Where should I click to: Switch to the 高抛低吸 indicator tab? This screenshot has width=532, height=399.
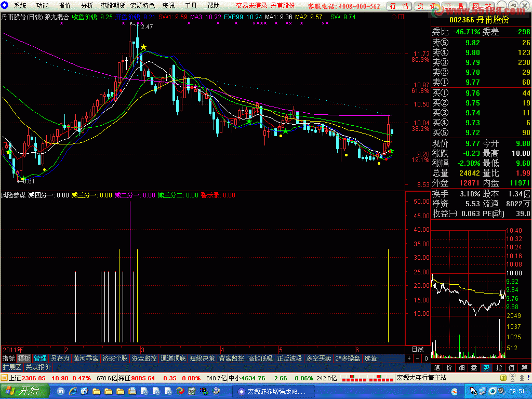point(261,358)
